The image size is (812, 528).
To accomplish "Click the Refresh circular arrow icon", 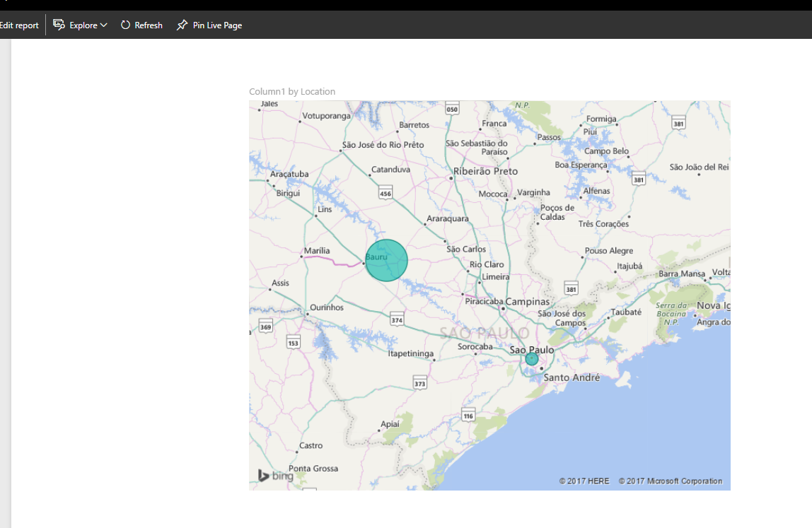I will pos(125,25).
